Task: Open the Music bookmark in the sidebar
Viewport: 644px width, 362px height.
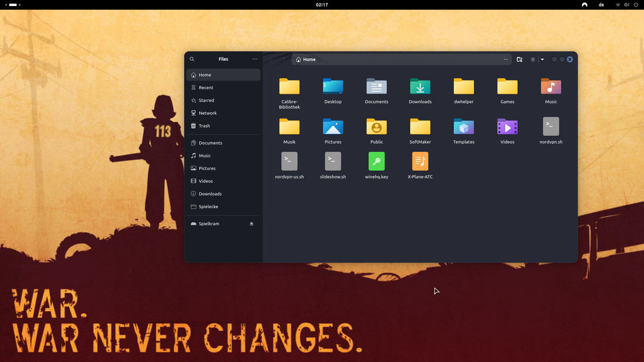Action: pyautogui.click(x=223, y=155)
